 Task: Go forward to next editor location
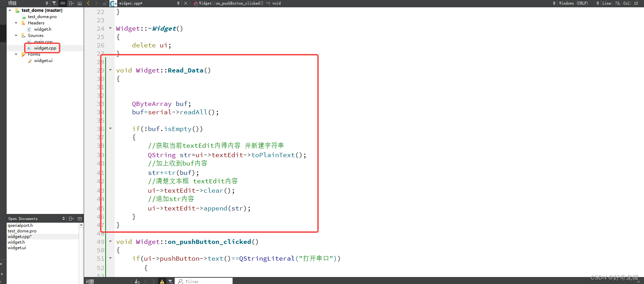[x=97, y=3]
